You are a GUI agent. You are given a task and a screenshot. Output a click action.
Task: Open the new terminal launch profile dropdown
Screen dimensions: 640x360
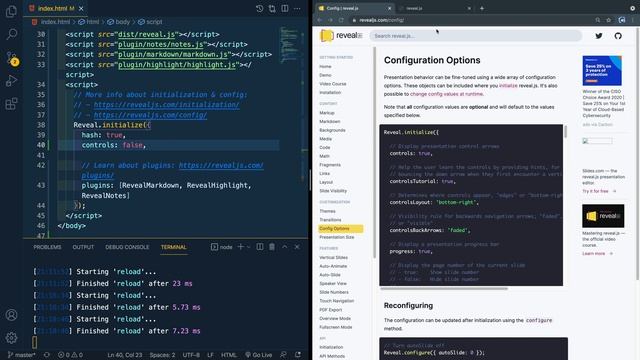coord(248,247)
